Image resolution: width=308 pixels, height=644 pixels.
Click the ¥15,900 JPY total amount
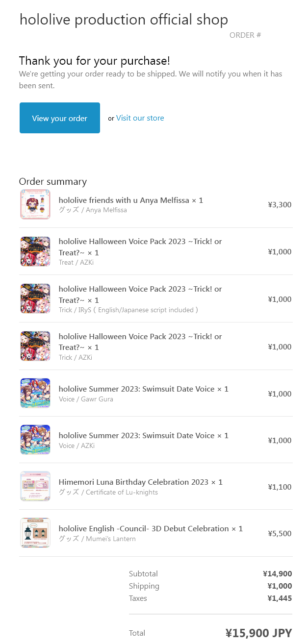258,633
